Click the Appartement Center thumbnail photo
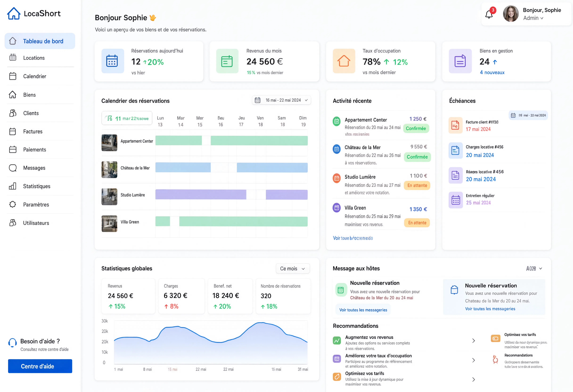This screenshot has height=392, width=573. [109, 143]
